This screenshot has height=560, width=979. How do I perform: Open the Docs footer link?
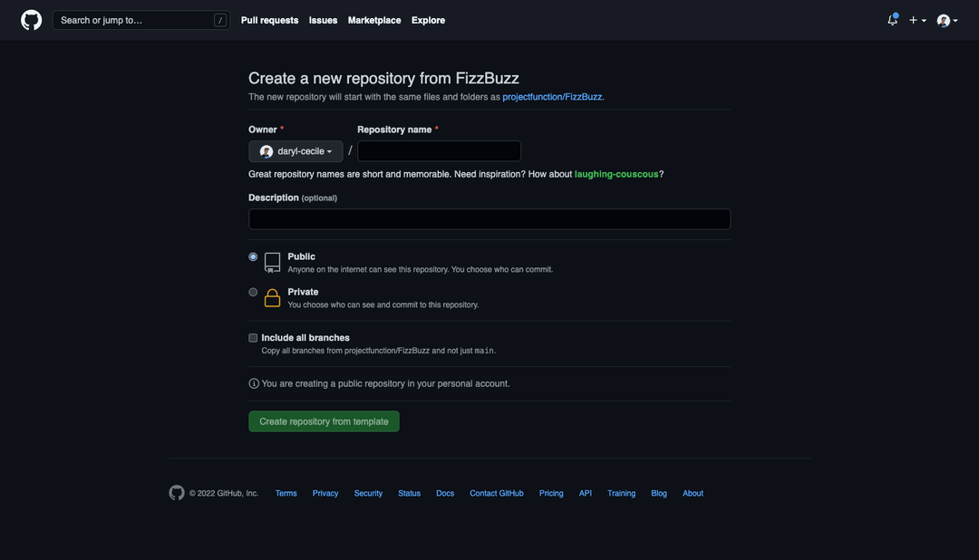(x=445, y=493)
